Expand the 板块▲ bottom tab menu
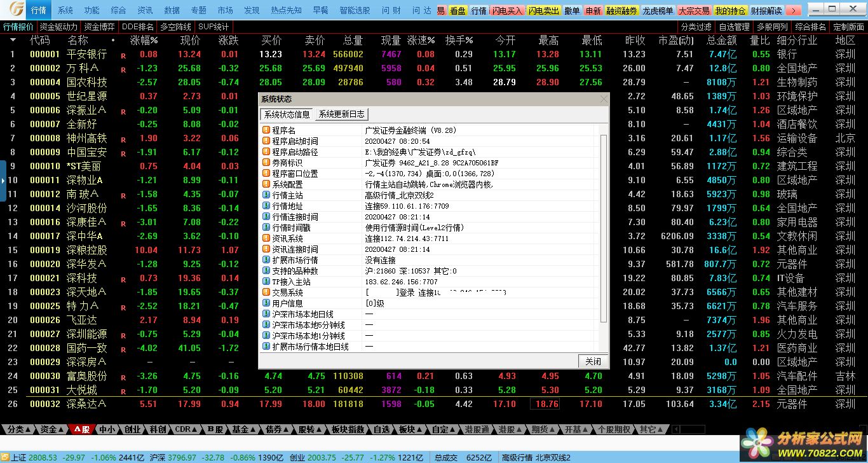Viewport: 868px width, 463px height. click(410, 430)
